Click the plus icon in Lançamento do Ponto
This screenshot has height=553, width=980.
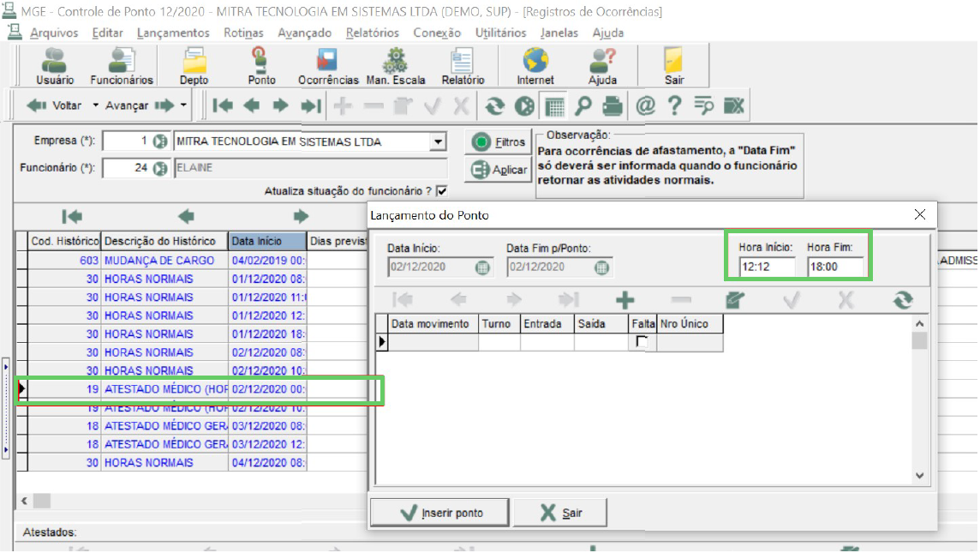(624, 300)
